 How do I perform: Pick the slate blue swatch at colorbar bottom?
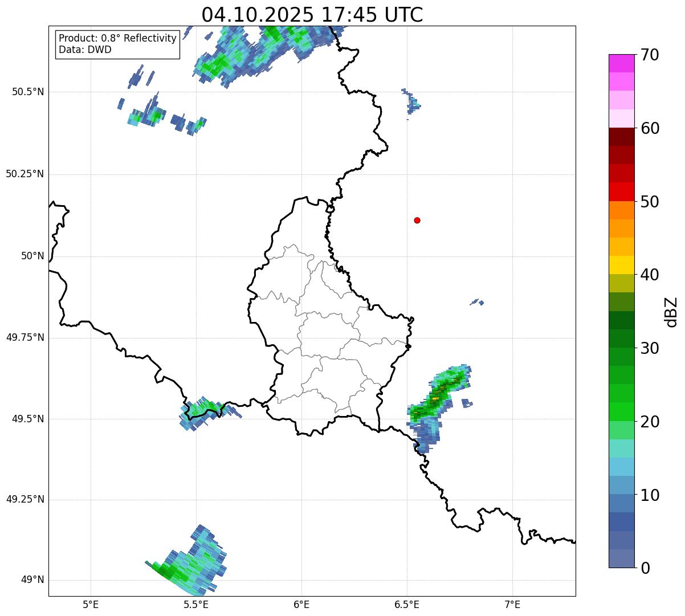(621, 558)
